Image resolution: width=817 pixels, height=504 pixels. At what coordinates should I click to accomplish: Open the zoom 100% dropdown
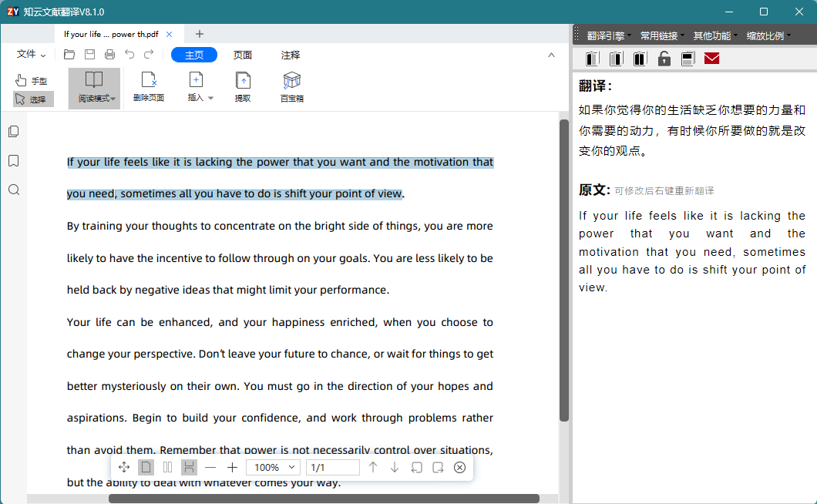[x=274, y=468]
